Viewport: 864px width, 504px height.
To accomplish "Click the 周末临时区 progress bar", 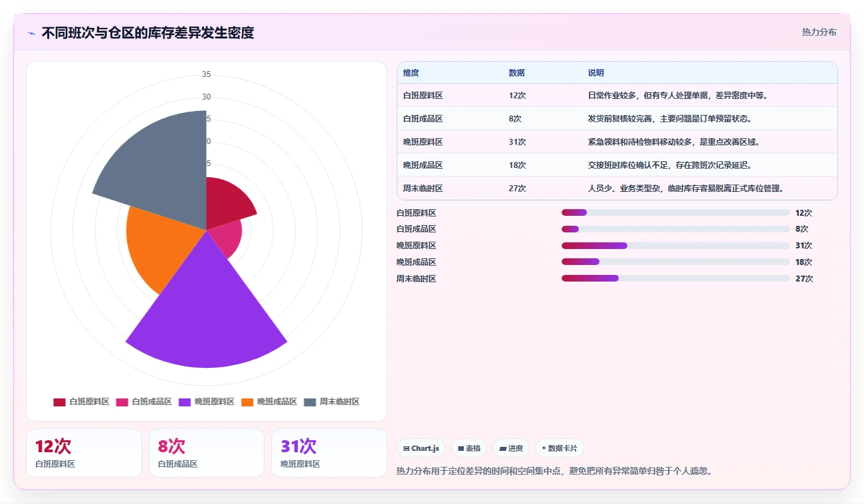I will [676, 278].
